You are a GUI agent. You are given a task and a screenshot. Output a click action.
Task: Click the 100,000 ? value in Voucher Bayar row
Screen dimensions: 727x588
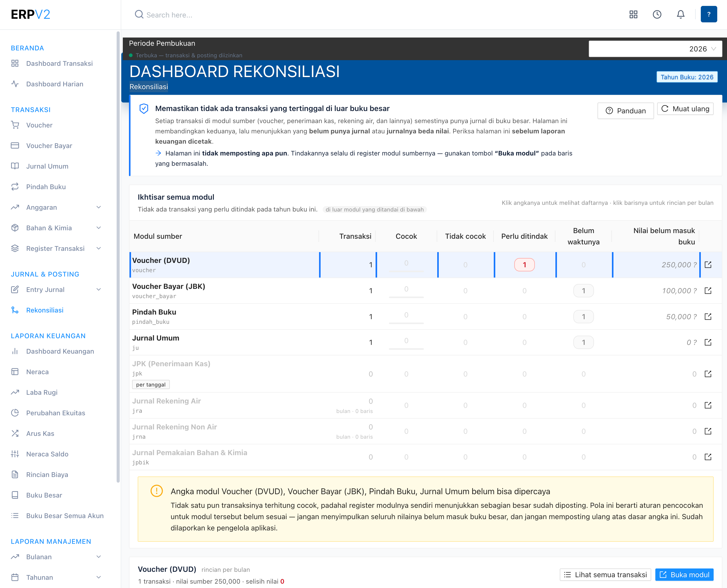point(679,291)
